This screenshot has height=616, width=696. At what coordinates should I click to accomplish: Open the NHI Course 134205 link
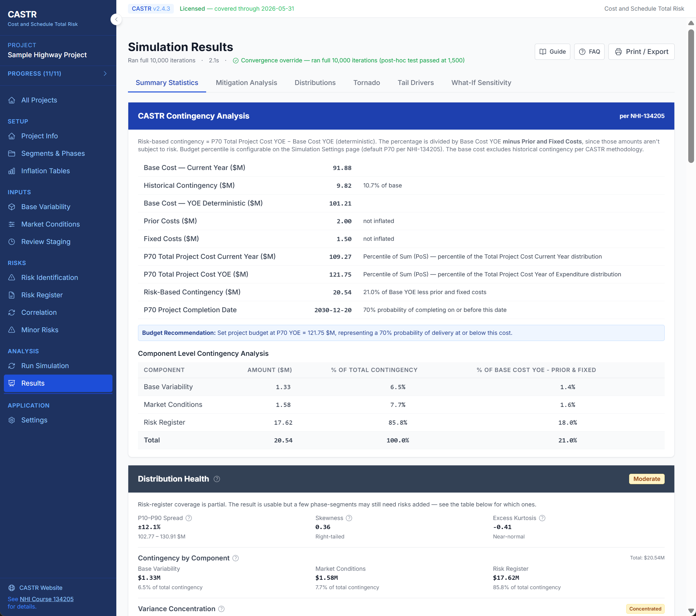(46, 599)
